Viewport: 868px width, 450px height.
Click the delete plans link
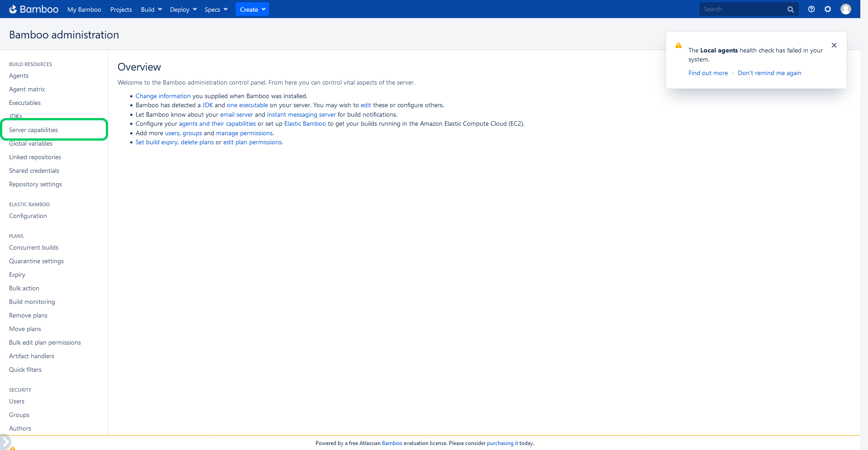pyautogui.click(x=197, y=142)
